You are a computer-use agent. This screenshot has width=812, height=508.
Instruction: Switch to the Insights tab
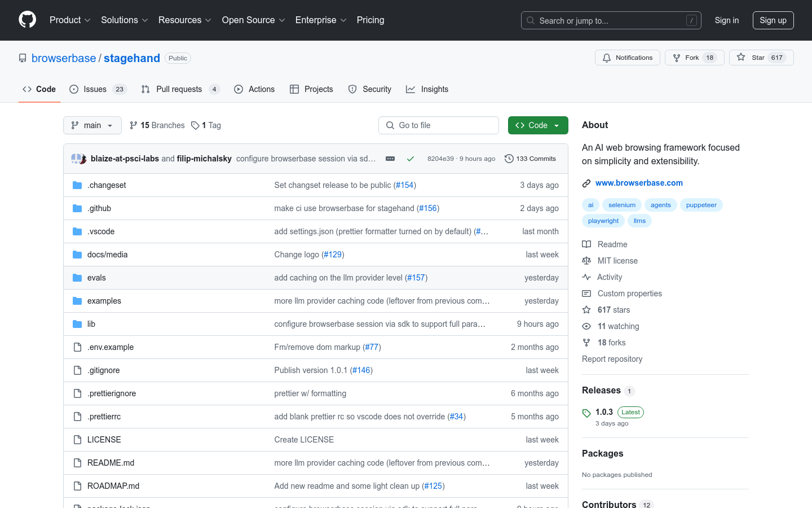(x=427, y=89)
